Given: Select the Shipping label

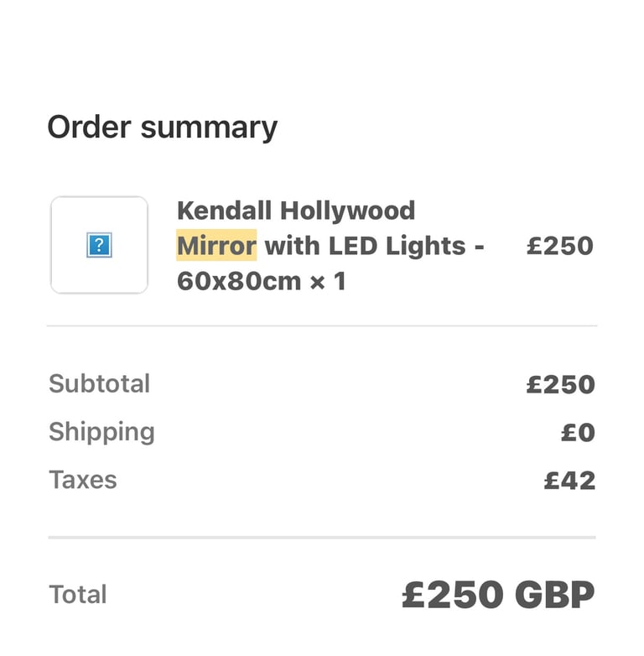Looking at the screenshot, I should (x=101, y=432).
